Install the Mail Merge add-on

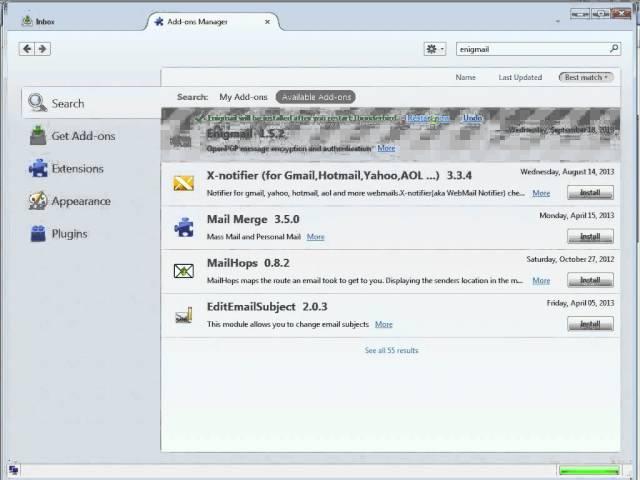tap(590, 236)
